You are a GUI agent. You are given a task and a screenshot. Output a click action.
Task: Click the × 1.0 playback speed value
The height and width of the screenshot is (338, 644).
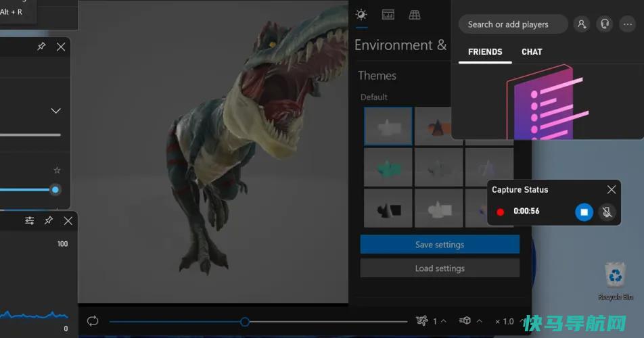(x=505, y=322)
